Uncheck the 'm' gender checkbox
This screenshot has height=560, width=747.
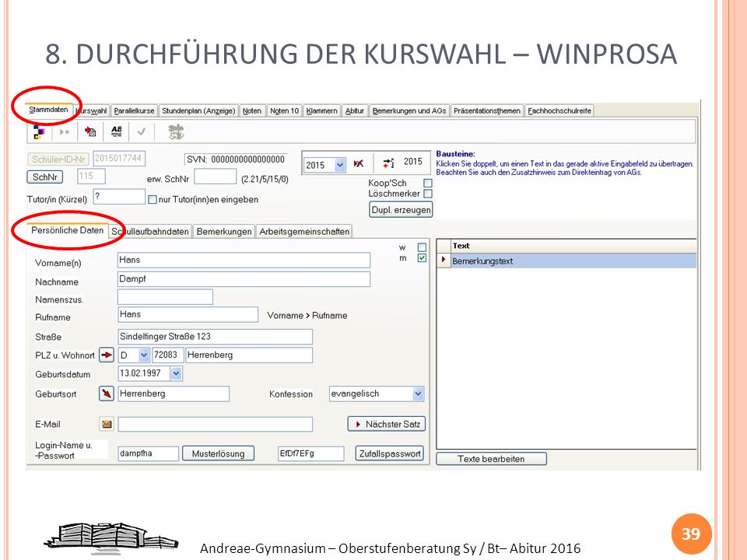[422, 258]
